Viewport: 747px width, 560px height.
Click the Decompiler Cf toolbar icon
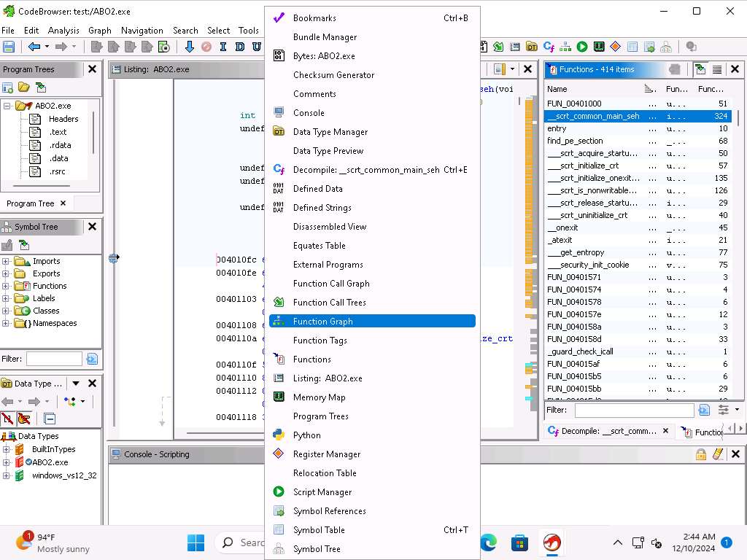[x=548, y=47]
